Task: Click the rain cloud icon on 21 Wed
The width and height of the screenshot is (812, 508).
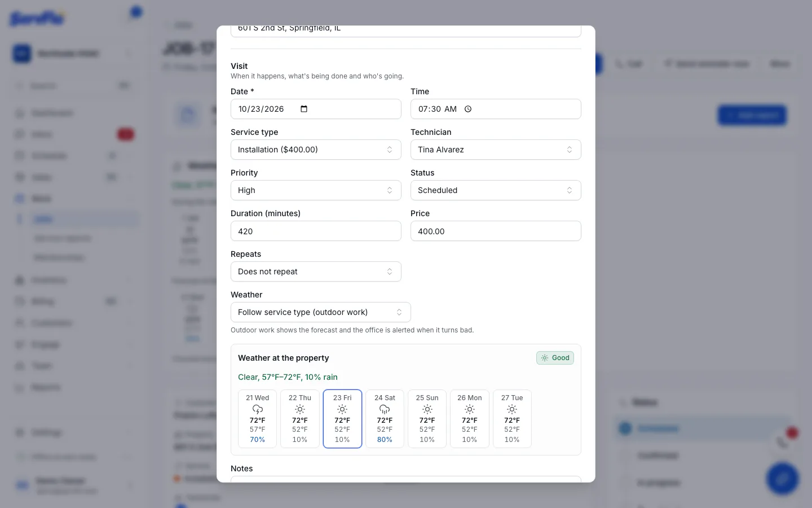Action: (x=258, y=409)
